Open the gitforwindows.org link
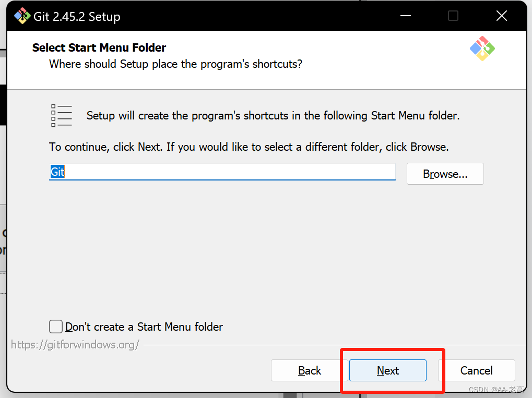Viewport: 532px width, 398px height. click(x=75, y=344)
